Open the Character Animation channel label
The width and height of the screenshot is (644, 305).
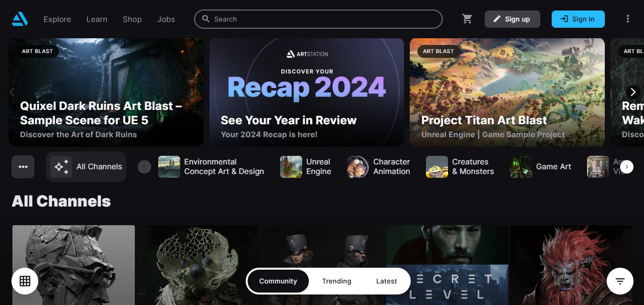click(392, 167)
